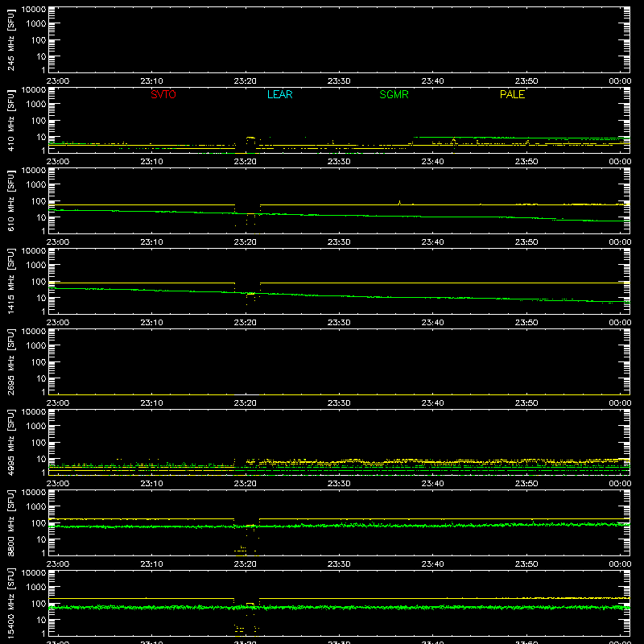Click the 00:00 label under the 8800 MHz panel
Viewport: 644px width, 644px height.
pyautogui.click(x=620, y=564)
